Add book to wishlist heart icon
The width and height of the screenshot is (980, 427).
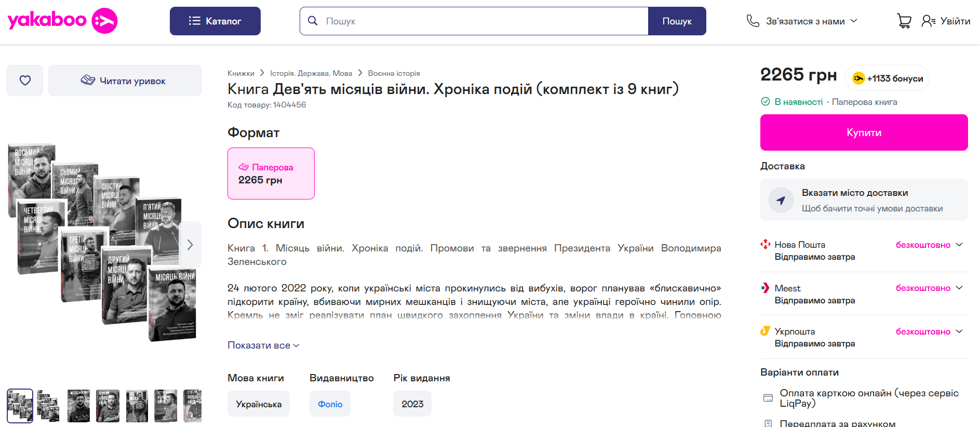pyautogui.click(x=25, y=81)
